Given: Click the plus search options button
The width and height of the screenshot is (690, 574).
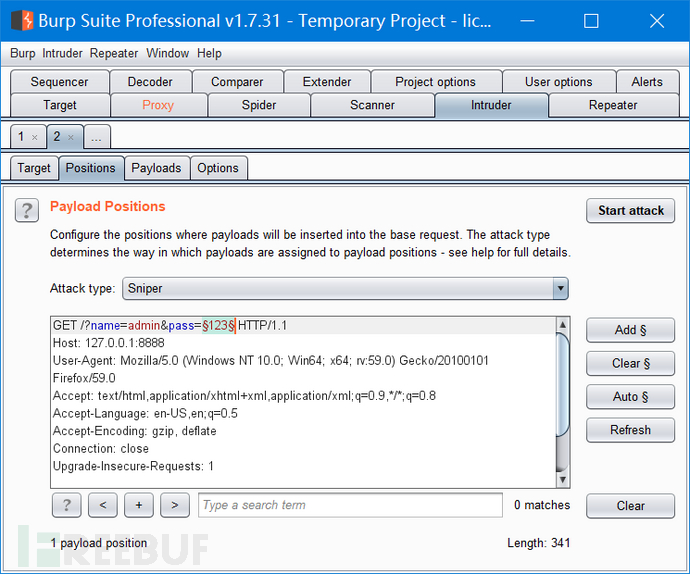Looking at the screenshot, I should tap(139, 505).
